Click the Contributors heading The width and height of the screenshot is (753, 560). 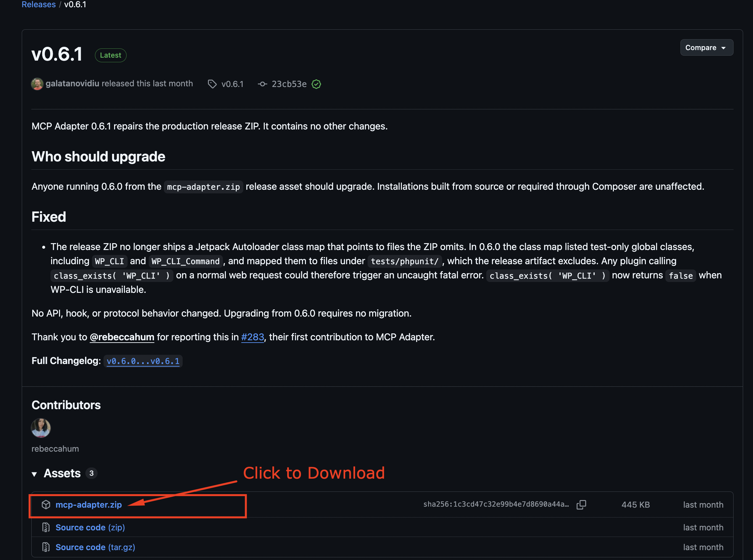[x=66, y=405]
